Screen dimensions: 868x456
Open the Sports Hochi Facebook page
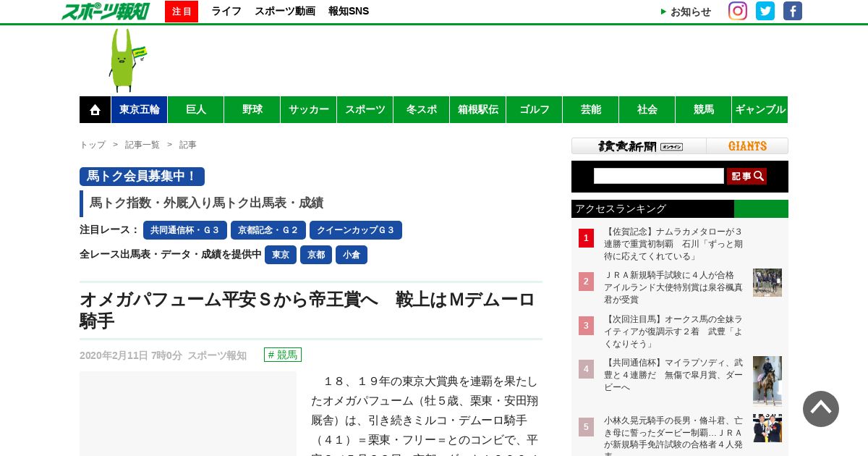[793, 11]
